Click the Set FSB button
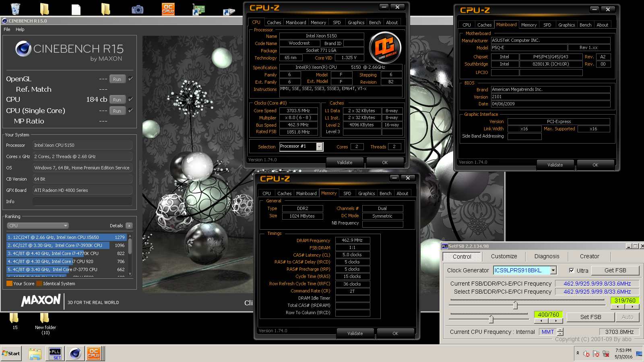Image resolution: width=644 pixels, height=362 pixels. pos(590,317)
